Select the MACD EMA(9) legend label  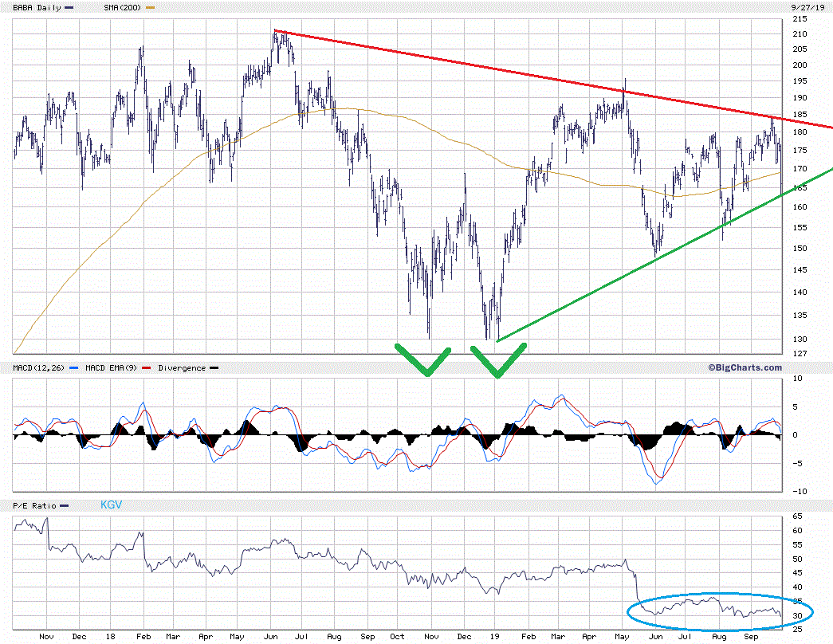[111, 367]
